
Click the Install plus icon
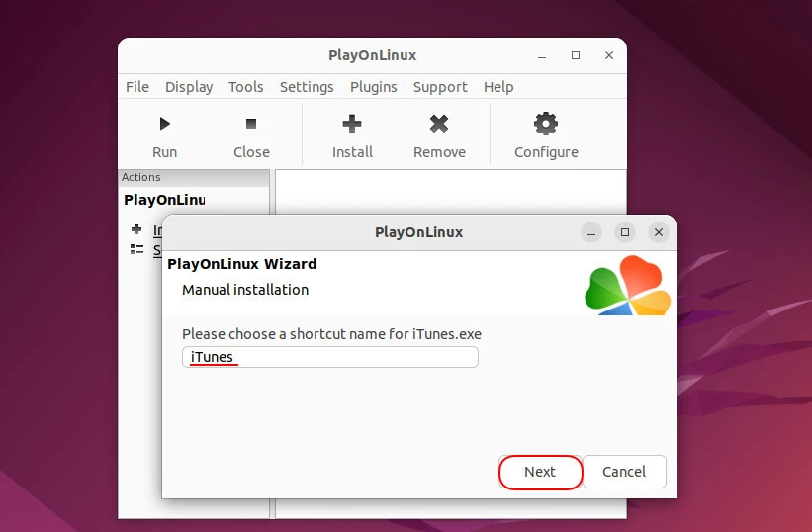point(352,124)
